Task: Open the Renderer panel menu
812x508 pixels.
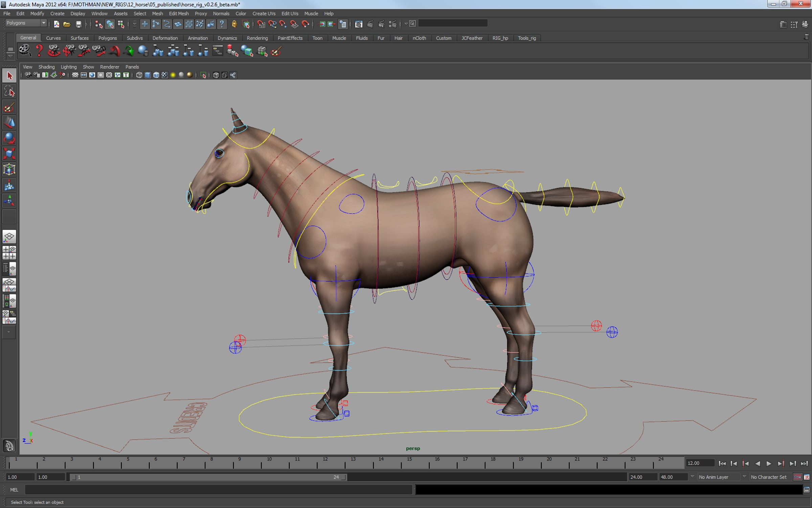Action: 110,67
